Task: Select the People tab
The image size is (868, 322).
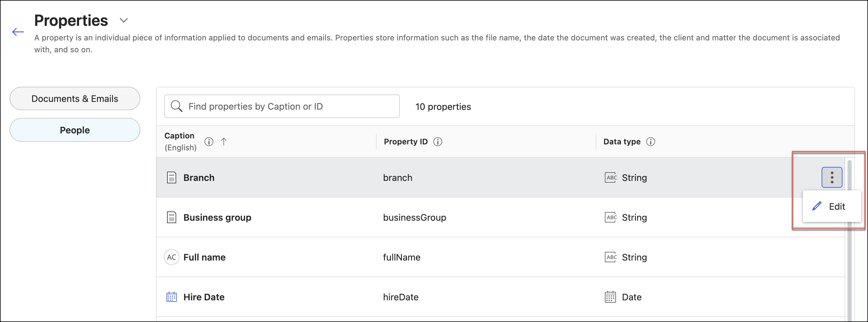Action: pyautogui.click(x=75, y=130)
